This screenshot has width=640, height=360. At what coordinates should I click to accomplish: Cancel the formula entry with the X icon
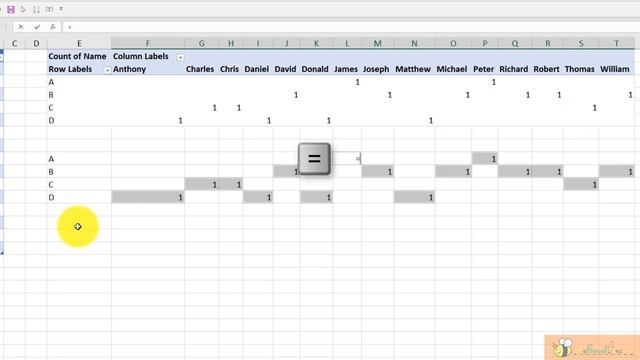click(x=21, y=27)
